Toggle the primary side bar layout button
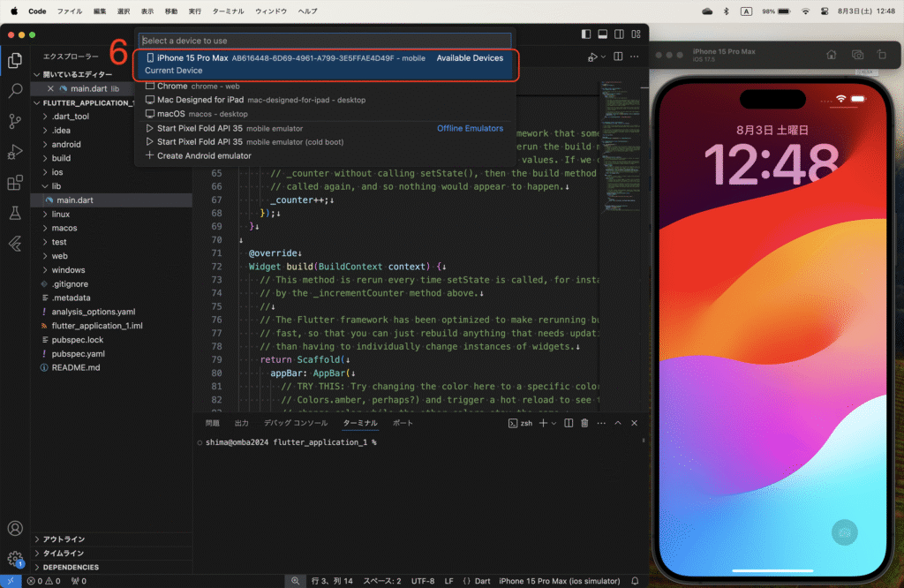The width and height of the screenshot is (904, 588). [586, 34]
